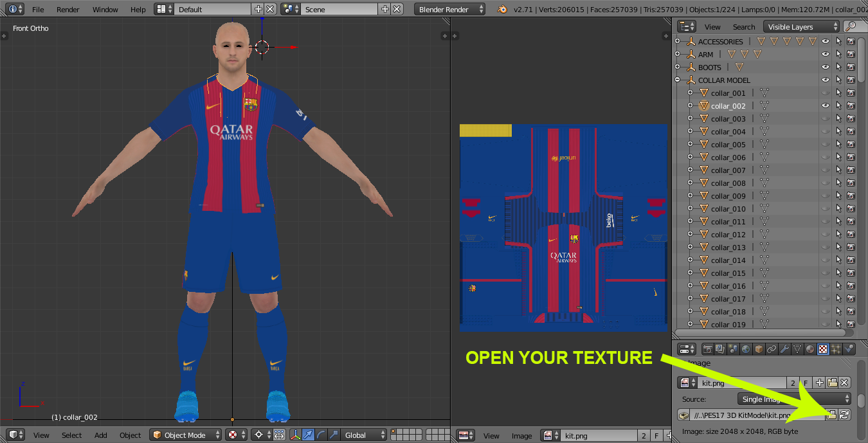Toggle manipulate center points icon in 3D header
Image resolution: width=868 pixels, height=443 pixels.
[x=279, y=435]
